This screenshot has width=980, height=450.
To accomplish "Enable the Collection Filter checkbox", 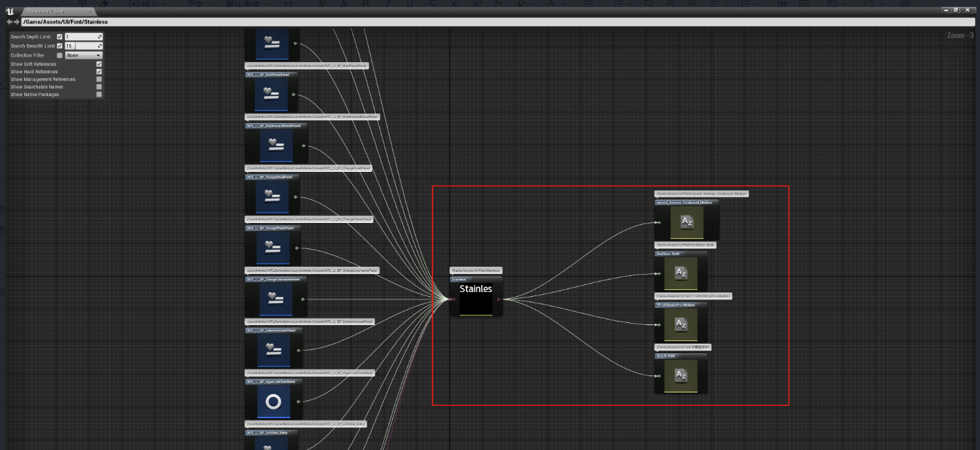I will click(x=59, y=55).
